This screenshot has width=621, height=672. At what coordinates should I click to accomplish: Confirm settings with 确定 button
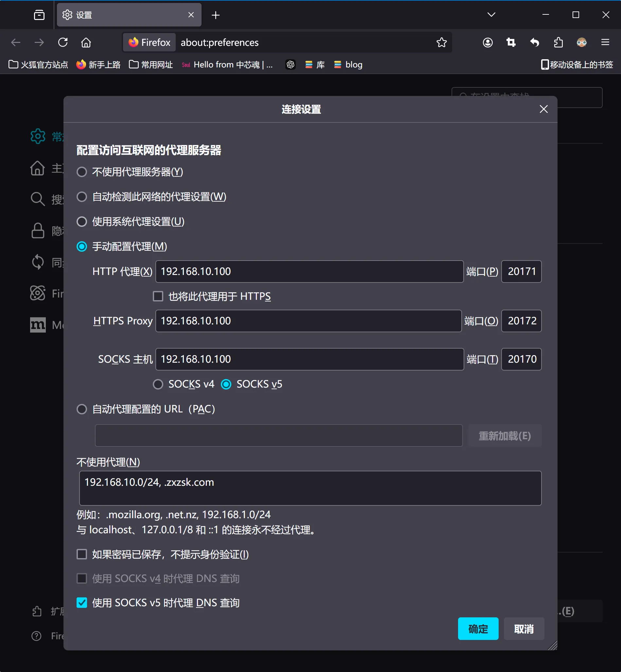[478, 629]
